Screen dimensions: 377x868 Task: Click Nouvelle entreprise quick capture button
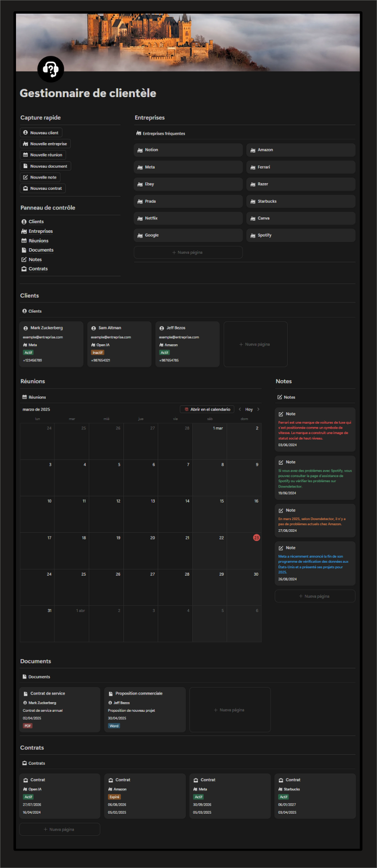[x=45, y=144]
